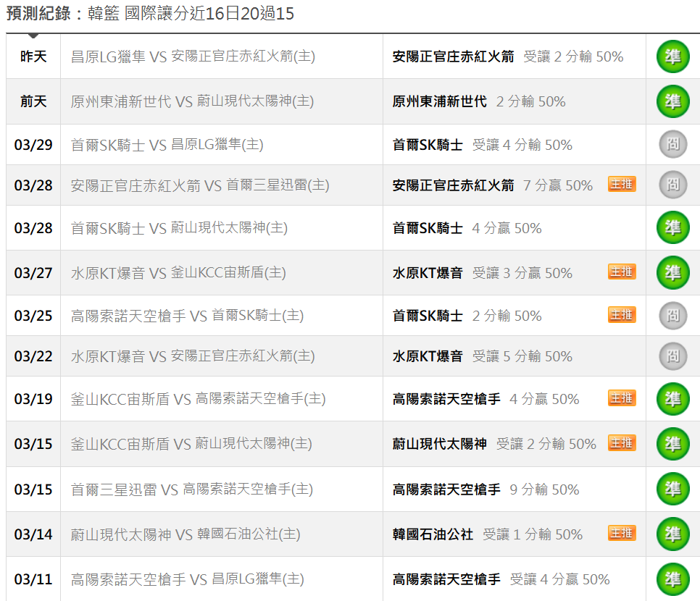Select the 03/29 date cell
The width and height of the screenshot is (700, 601).
click(33, 145)
